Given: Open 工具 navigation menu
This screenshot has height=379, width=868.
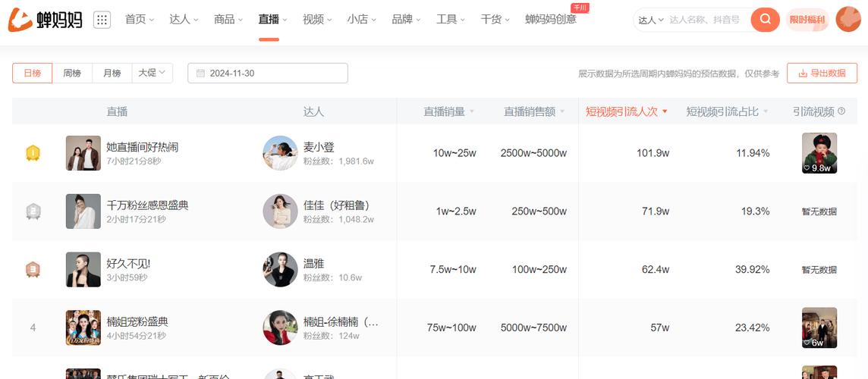Looking at the screenshot, I should pos(451,20).
